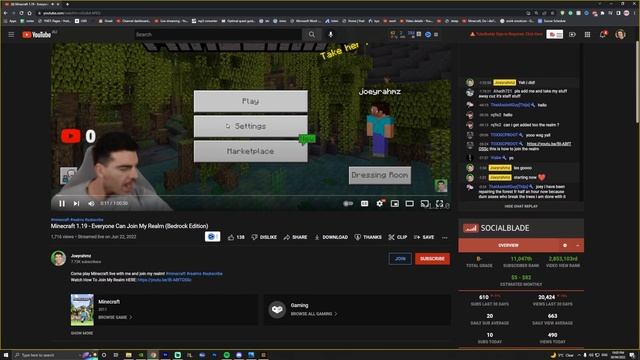The width and height of the screenshot is (640, 360).
Task: Collapse Social Blade panel with minus
Action: coord(578,245)
